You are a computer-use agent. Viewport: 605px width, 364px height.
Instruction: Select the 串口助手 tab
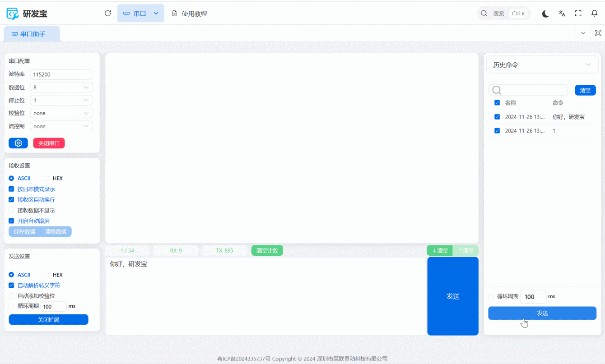(x=32, y=34)
